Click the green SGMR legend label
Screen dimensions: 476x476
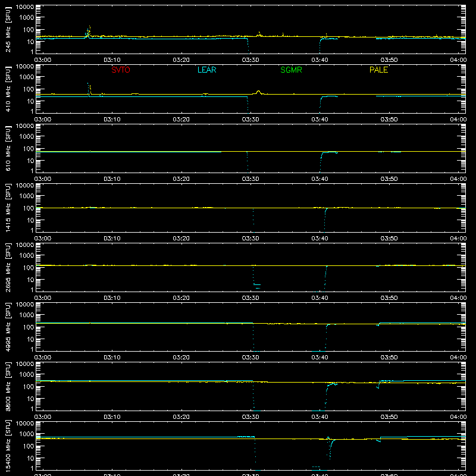point(291,70)
